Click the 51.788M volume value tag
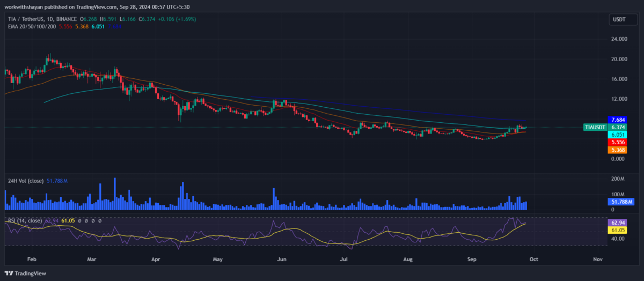This screenshot has width=644, height=281. 620,202
